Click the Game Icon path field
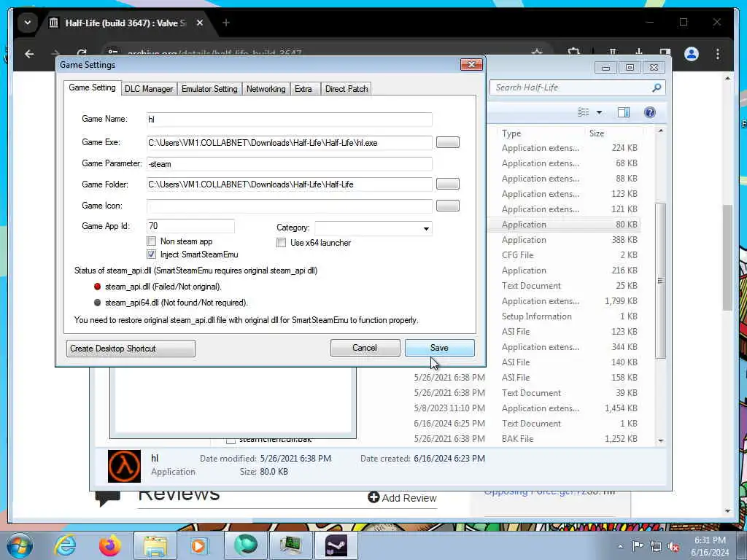 [289, 206]
